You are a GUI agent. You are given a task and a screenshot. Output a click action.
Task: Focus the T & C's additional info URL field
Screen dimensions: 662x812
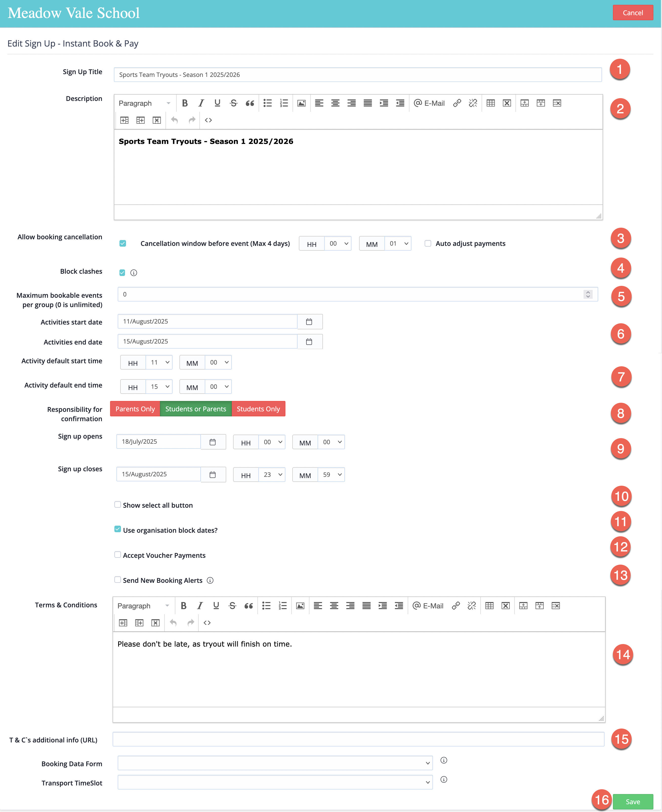(x=358, y=739)
